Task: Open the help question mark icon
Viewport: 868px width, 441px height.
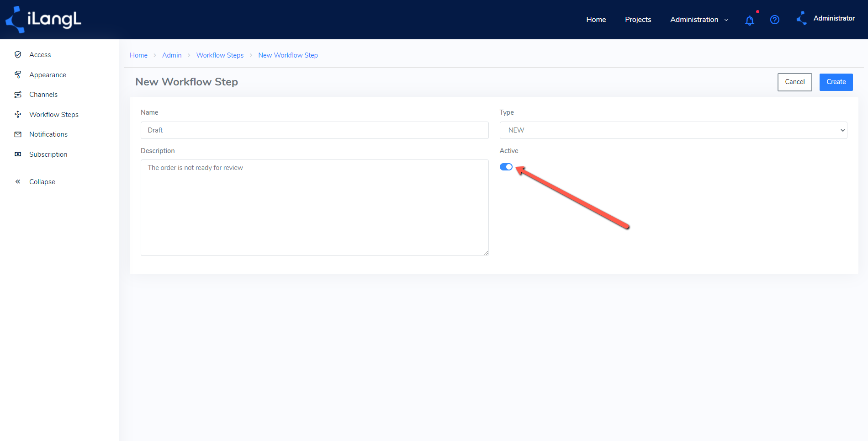Action: [x=775, y=20]
